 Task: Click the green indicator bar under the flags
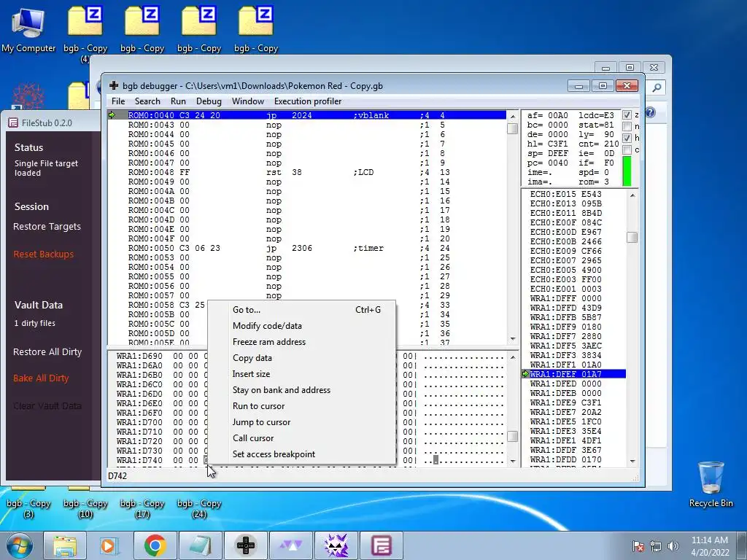point(627,171)
